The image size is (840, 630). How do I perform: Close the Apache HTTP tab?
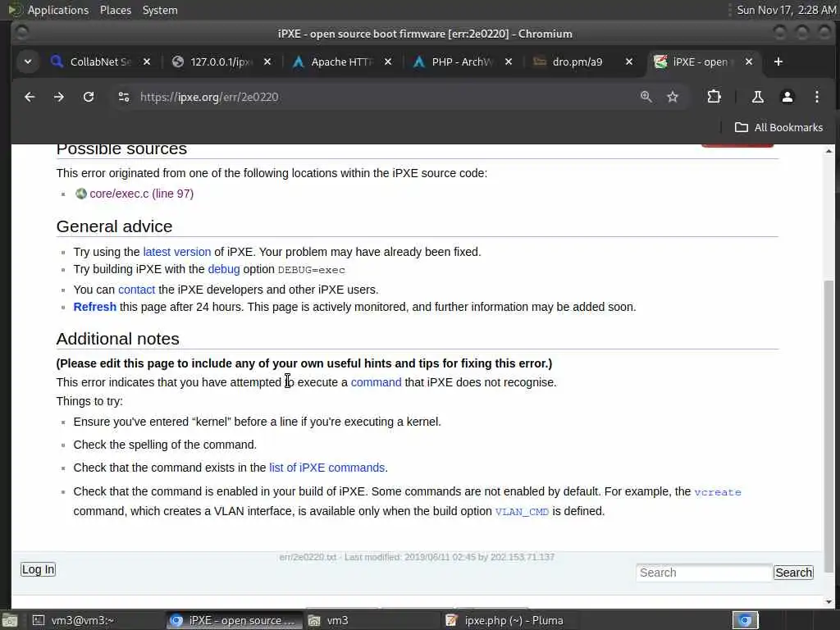(x=388, y=62)
